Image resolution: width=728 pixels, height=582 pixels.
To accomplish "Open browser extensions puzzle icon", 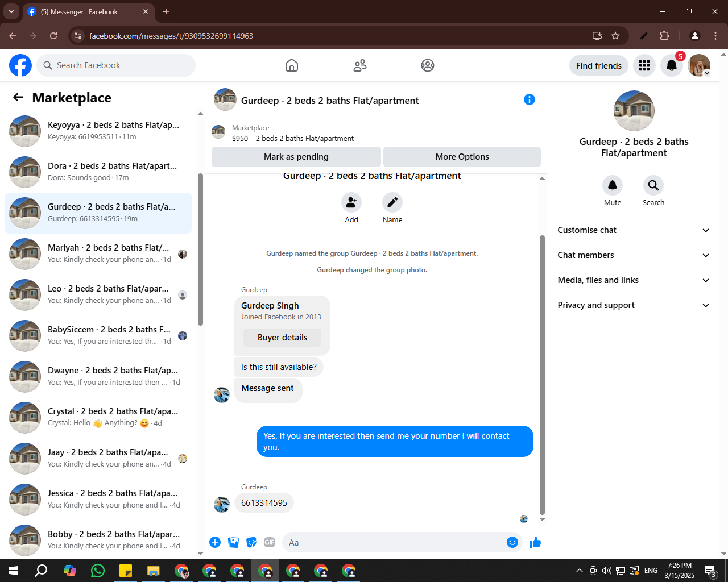I will coord(664,36).
